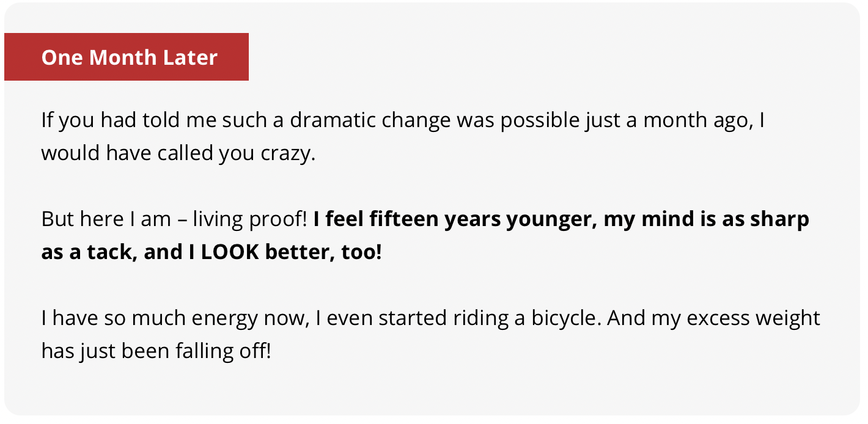Click the red One Month Later banner

tap(127, 57)
